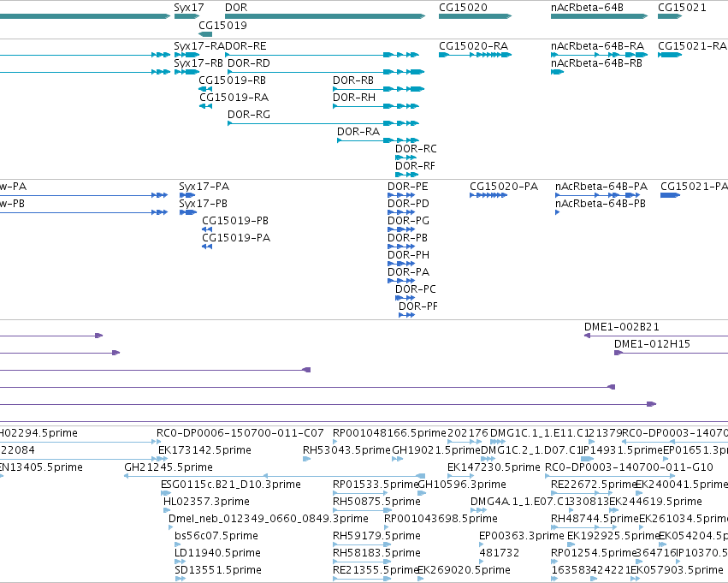The width and height of the screenshot is (728, 583).
Task: Click transcript CG15020-RA label
Action: 474,46
